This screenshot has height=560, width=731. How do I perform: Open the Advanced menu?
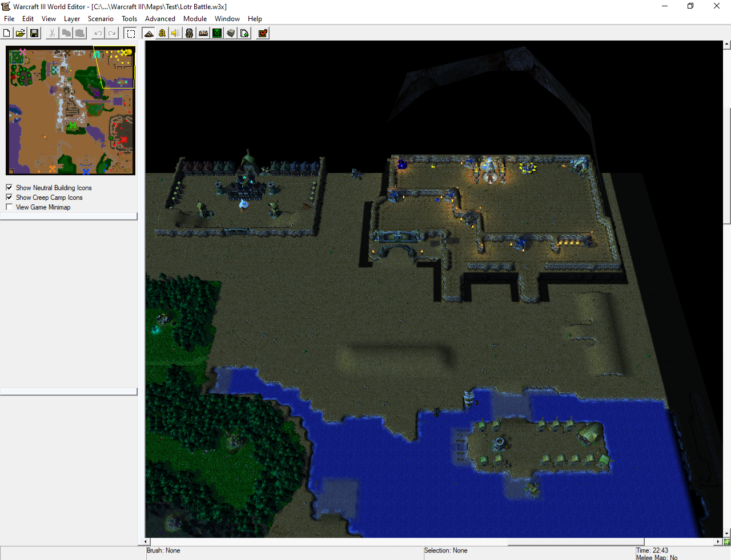(x=160, y=19)
